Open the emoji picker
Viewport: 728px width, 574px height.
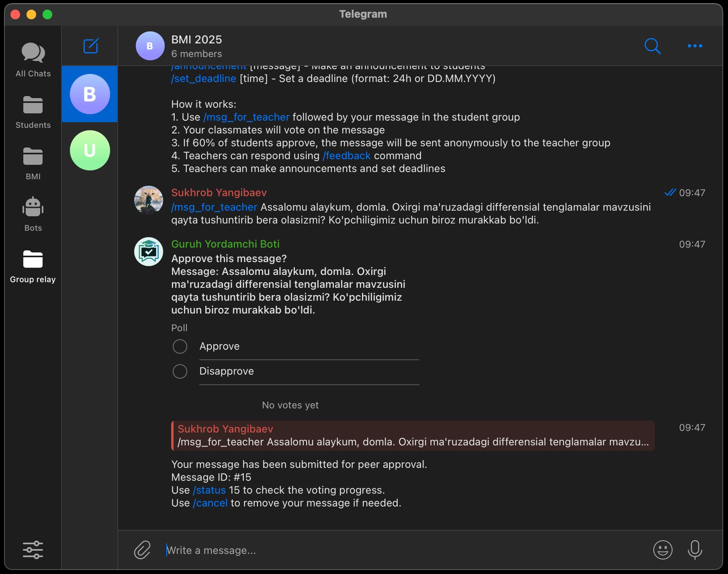(663, 550)
